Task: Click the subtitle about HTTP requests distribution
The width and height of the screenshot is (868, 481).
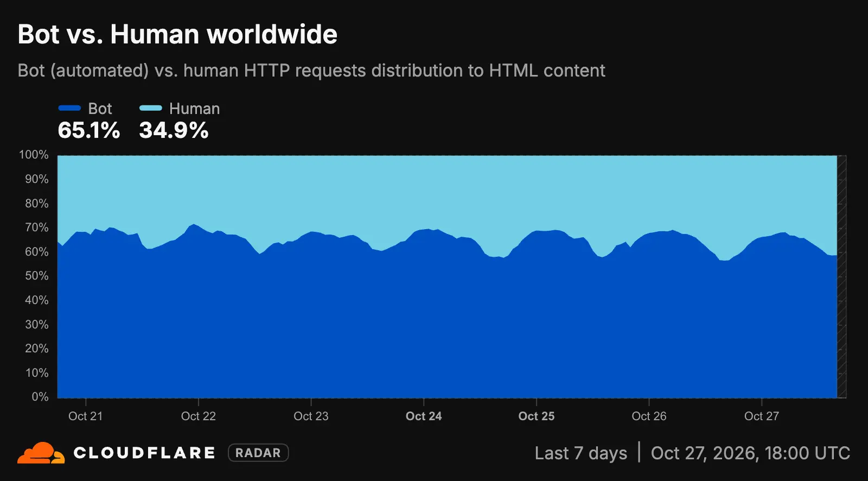Action: 311,71
